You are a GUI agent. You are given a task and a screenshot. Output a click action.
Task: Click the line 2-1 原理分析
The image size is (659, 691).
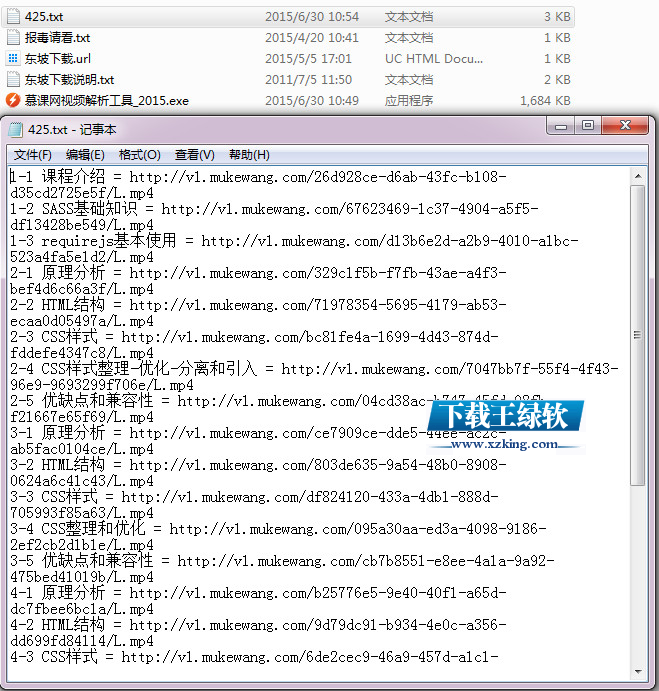click(x=258, y=273)
